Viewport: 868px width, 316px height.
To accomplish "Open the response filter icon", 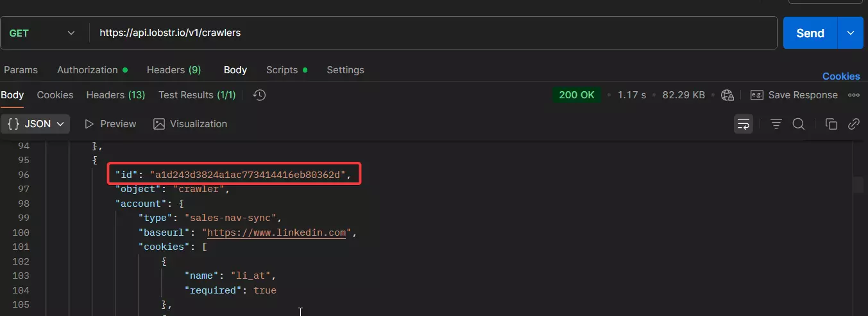I will [776, 124].
